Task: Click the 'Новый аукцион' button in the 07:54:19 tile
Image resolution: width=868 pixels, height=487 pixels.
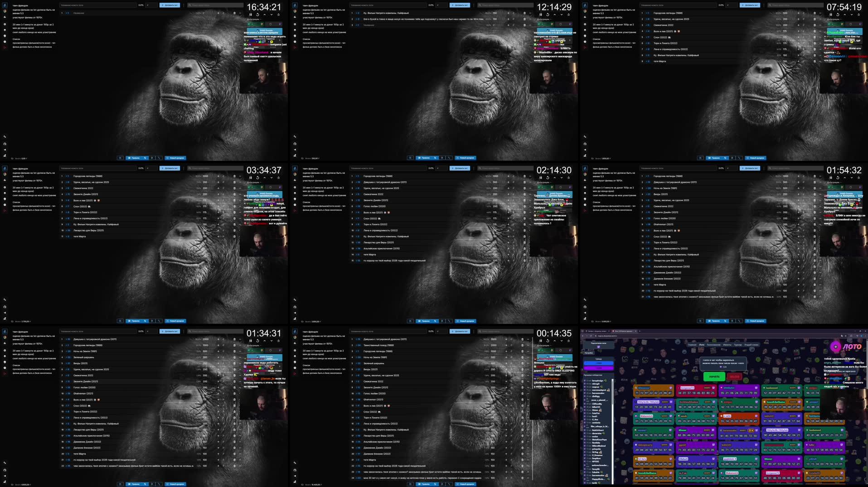Action: (x=756, y=158)
